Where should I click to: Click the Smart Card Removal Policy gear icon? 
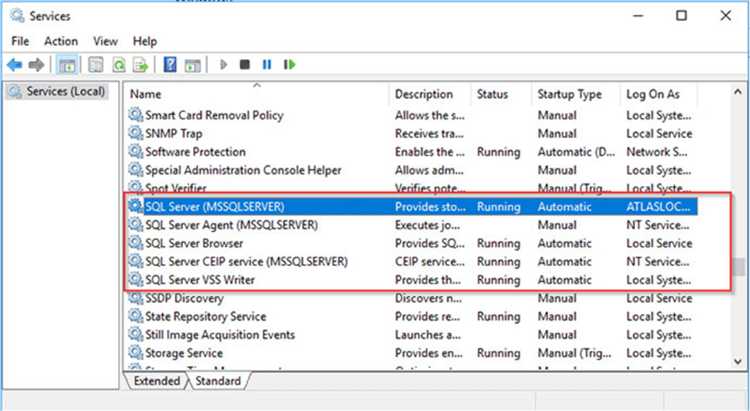(136, 115)
